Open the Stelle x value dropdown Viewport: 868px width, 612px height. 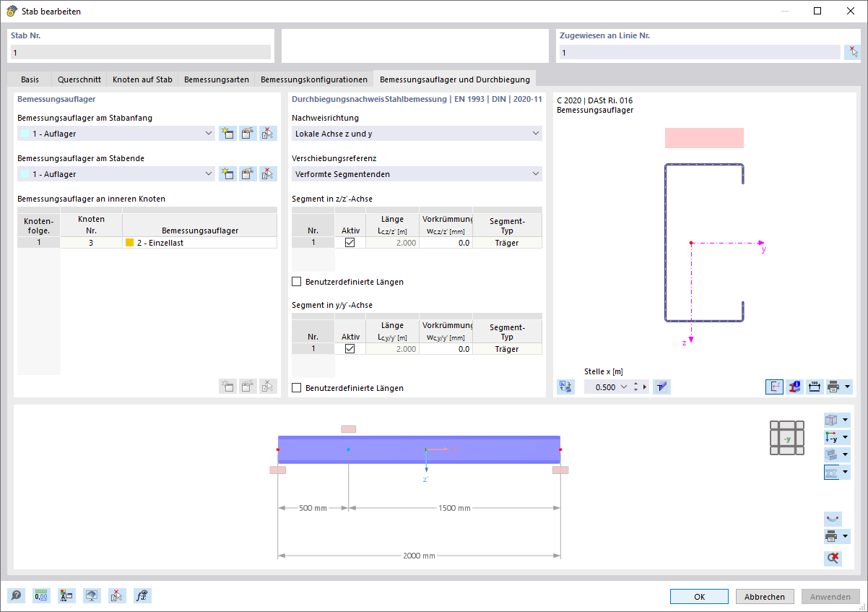point(624,387)
